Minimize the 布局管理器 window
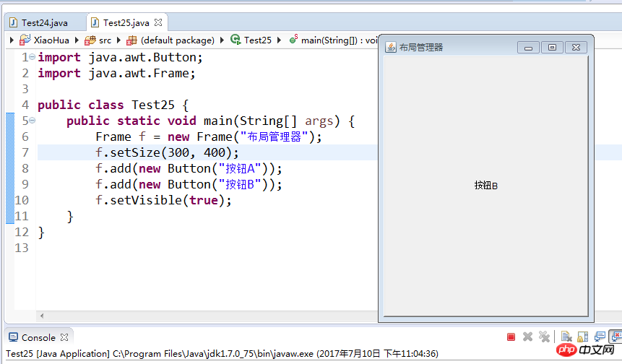 528,48
